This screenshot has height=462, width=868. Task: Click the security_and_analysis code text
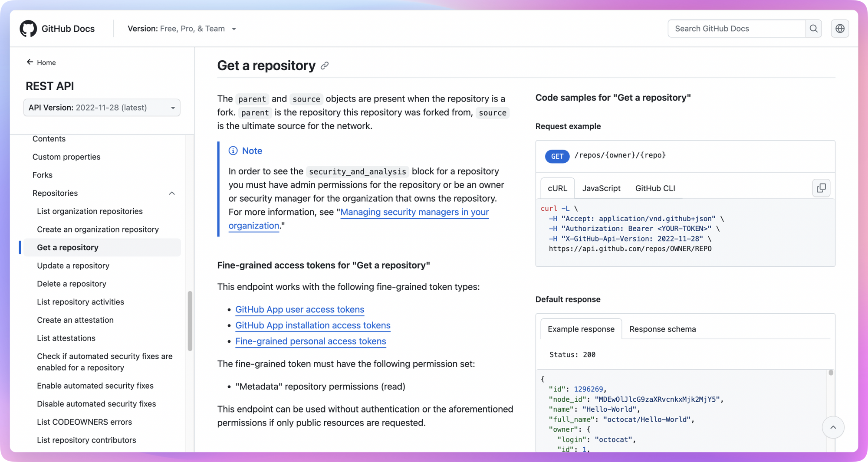[357, 171]
